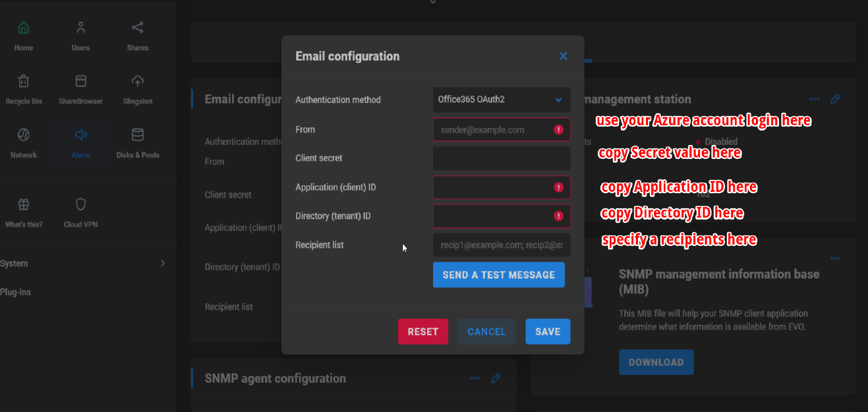Screen dimensions: 868x412
Task: Open the SNMP management station ellipsis menu
Action: pos(814,99)
